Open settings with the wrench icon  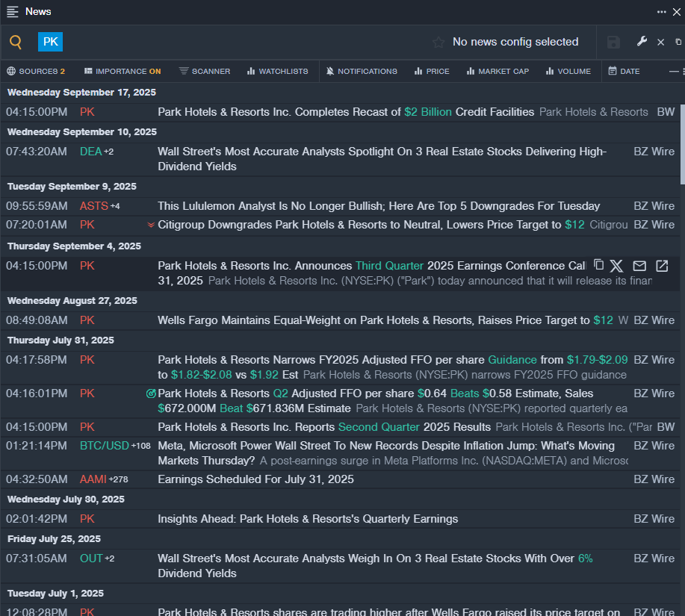point(642,42)
